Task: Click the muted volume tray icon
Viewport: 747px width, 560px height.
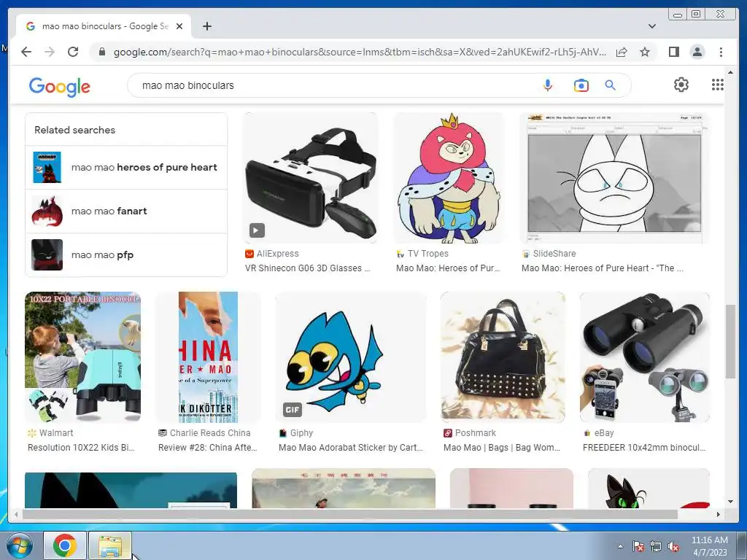Action: tap(673, 546)
